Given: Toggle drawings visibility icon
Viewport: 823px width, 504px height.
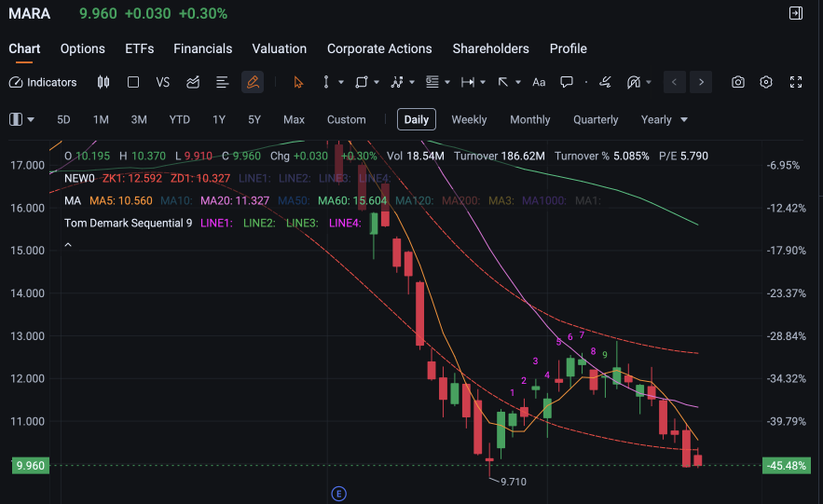Looking at the screenshot, I should (x=634, y=82).
